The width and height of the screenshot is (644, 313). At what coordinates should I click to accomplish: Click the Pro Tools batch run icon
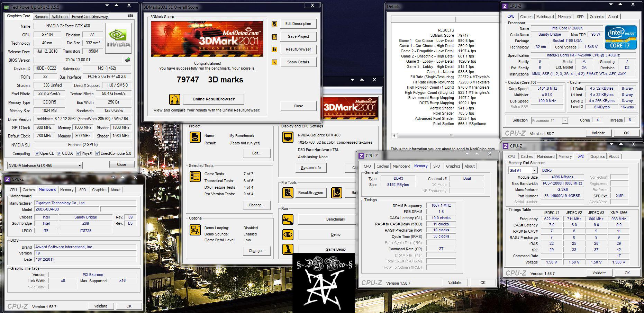pyautogui.click(x=337, y=193)
